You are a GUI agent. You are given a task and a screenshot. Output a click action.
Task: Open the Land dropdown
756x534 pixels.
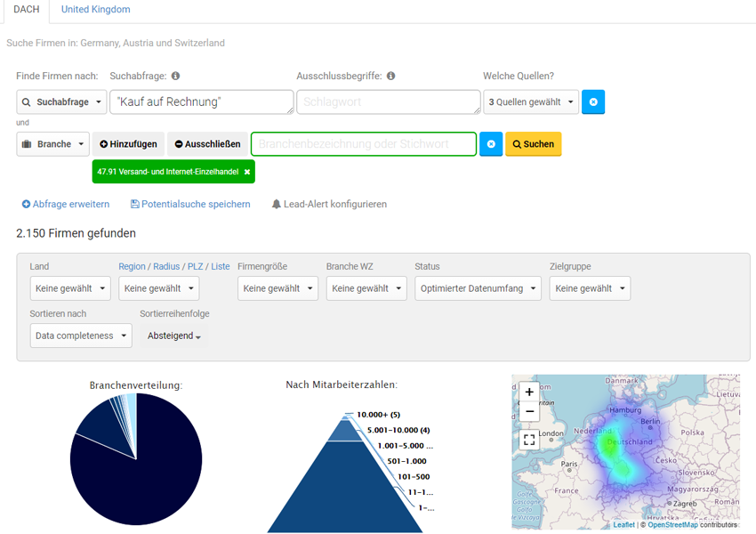70,288
